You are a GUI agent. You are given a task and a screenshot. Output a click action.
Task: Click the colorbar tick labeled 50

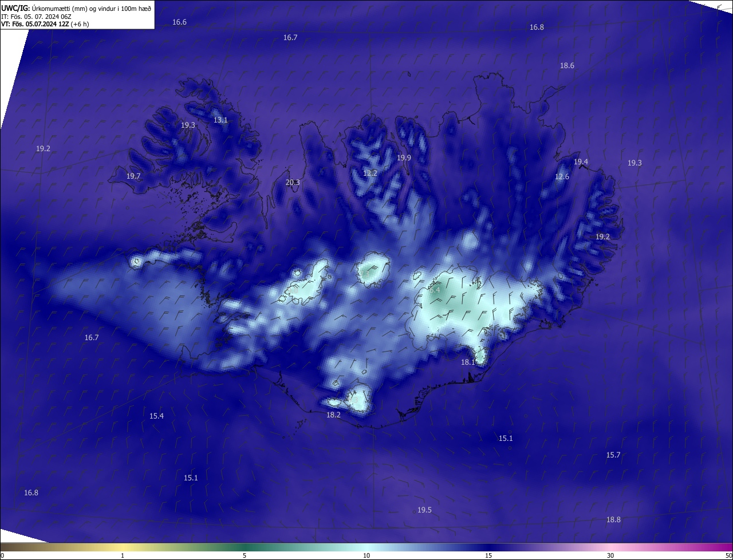pyautogui.click(x=729, y=555)
